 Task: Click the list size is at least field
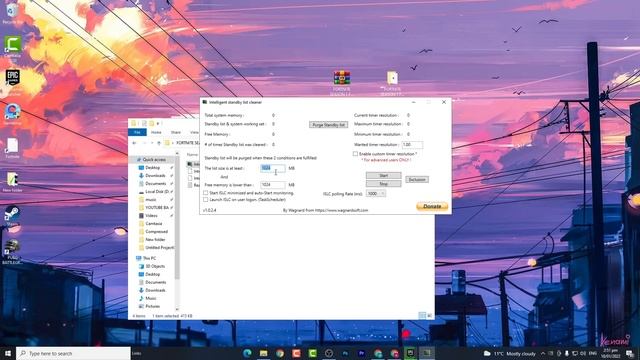[x=273, y=168]
